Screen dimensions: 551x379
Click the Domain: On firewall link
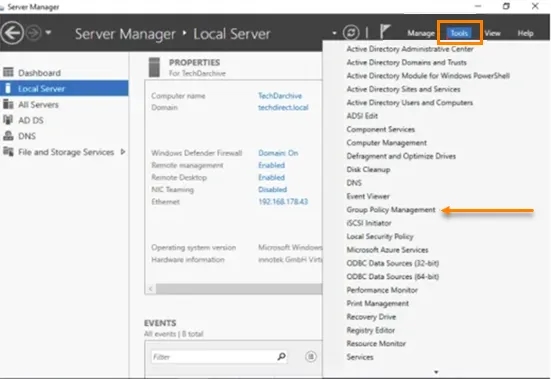[x=278, y=153]
